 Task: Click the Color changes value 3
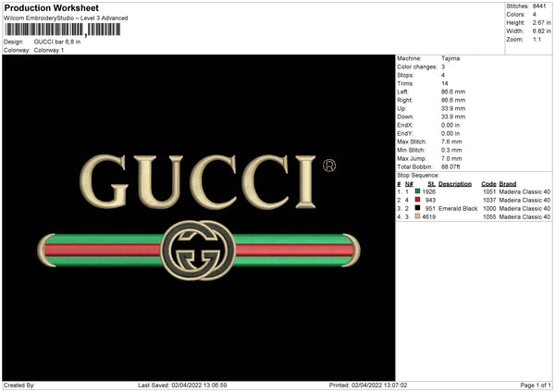[443, 67]
